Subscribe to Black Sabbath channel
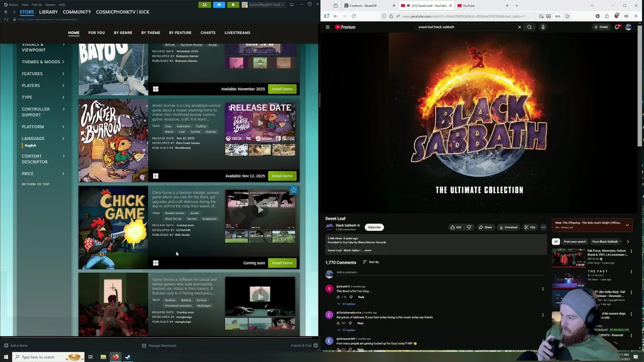644x362 pixels. coord(374,227)
